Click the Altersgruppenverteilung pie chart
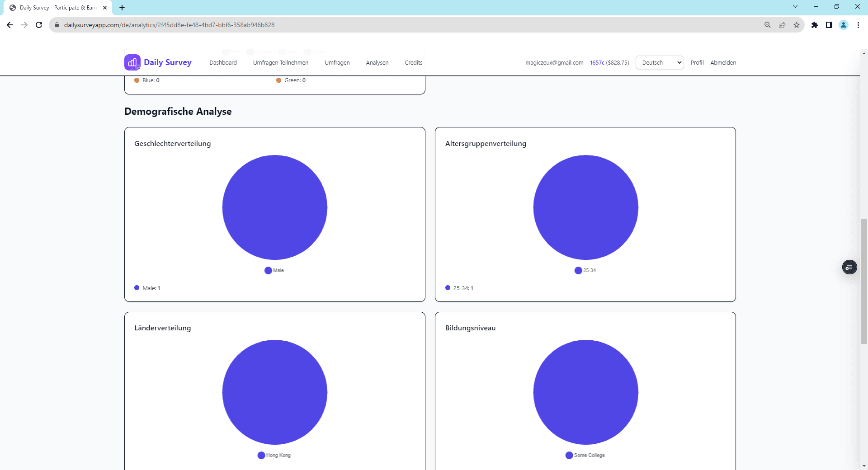868x470 pixels. pyautogui.click(x=585, y=207)
